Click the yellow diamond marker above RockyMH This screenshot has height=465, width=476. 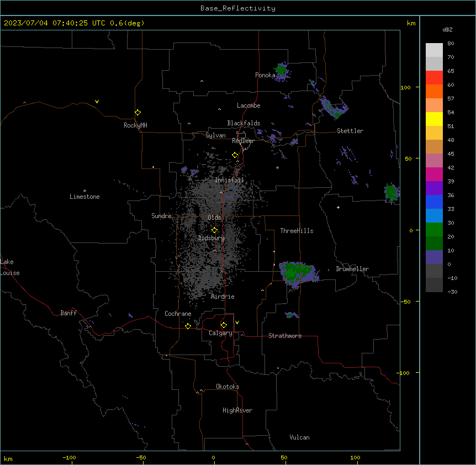click(x=137, y=112)
